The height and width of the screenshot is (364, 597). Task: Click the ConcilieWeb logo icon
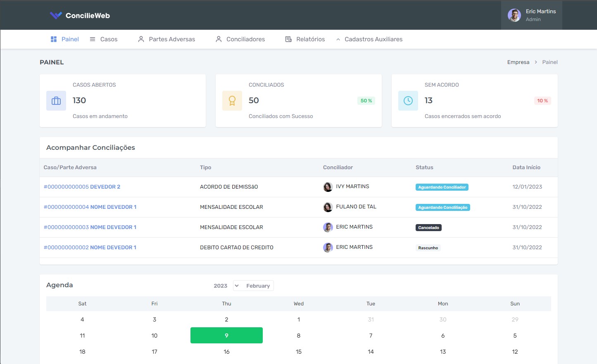pyautogui.click(x=56, y=15)
